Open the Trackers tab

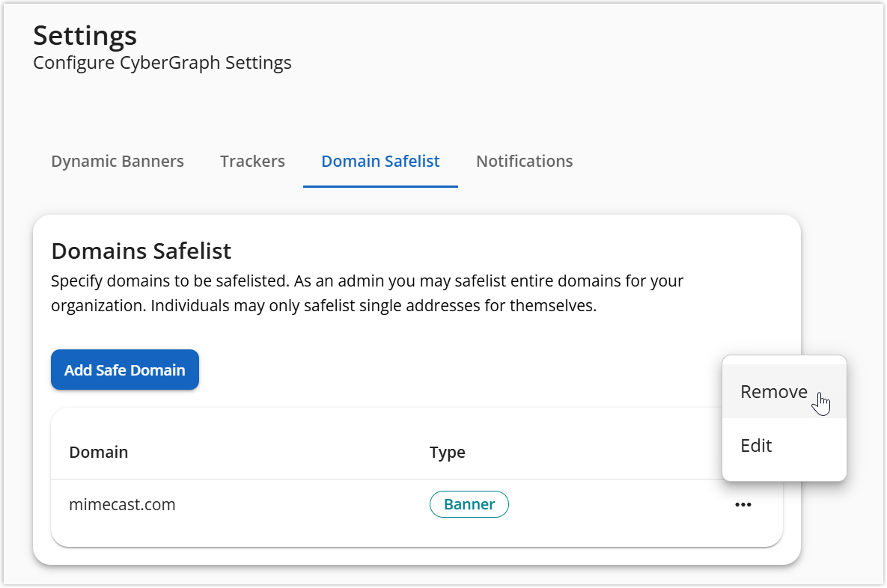point(252,161)
